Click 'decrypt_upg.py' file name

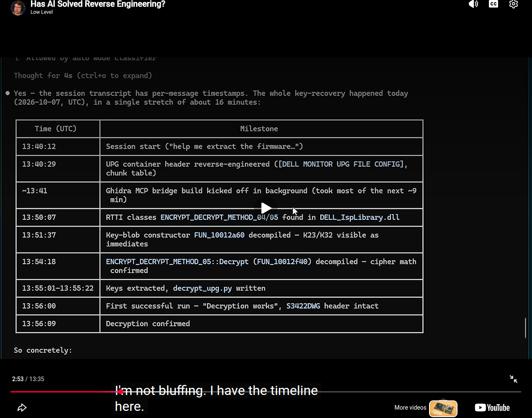coord(203,289)
